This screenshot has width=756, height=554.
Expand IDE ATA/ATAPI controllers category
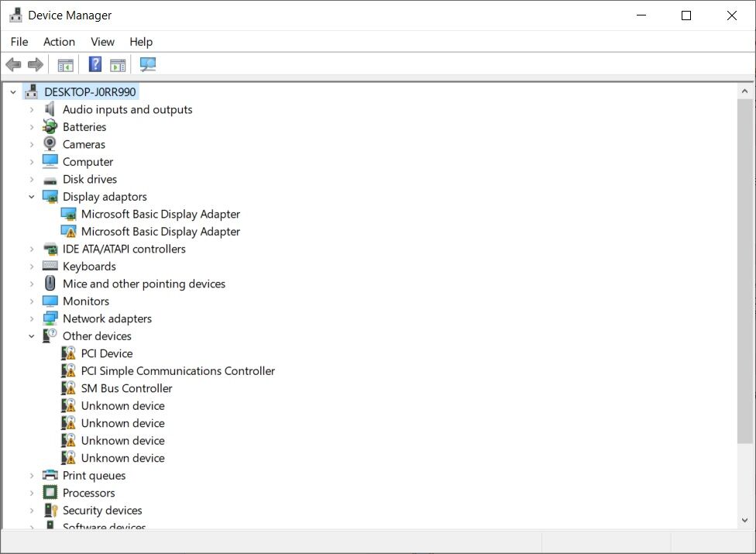tap(31, 249)
